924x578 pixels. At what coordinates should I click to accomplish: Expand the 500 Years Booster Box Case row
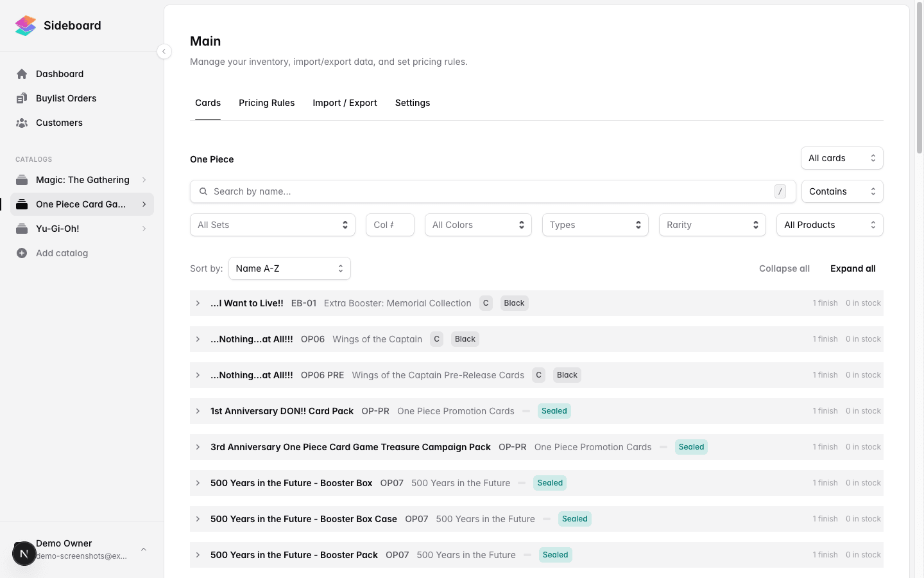(198, 519)
